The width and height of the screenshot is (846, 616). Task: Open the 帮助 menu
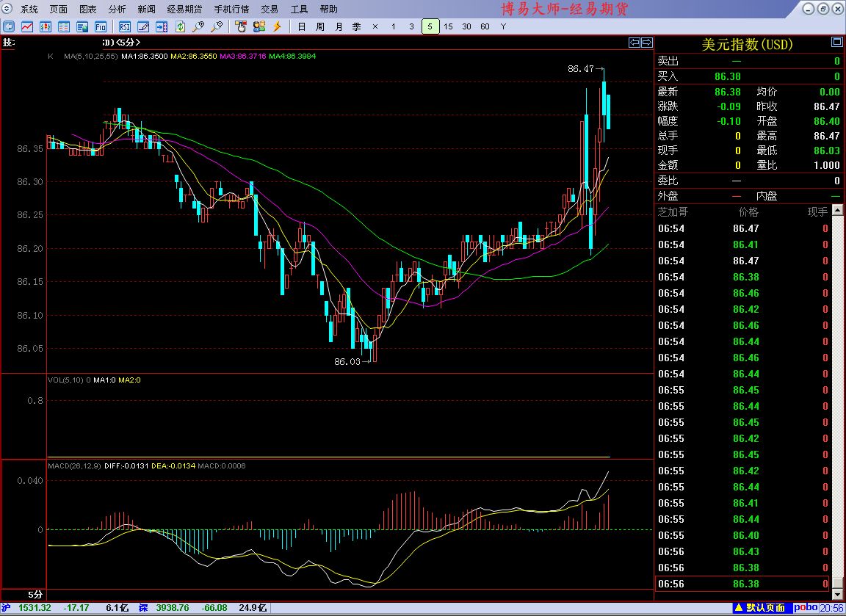pyautogui.click(x=328, y=9)
